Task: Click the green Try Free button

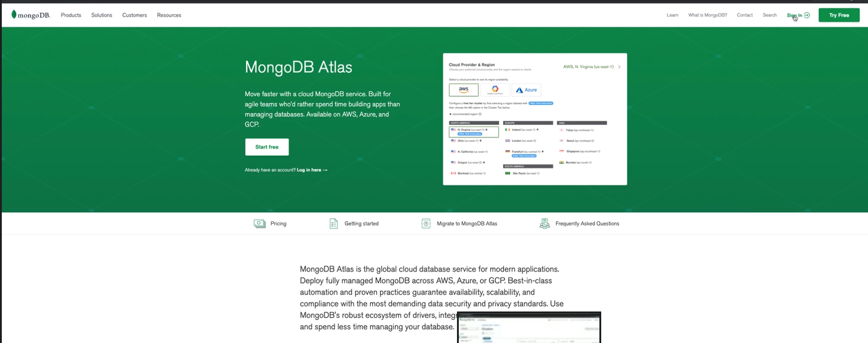Action: pyautogui.click(x=839, y=15)
